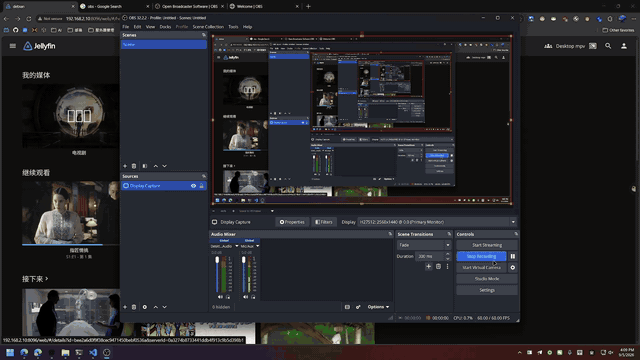Open the File menu in OBS
The width and height of the screenshot is (640, 360).
[126, 27]
